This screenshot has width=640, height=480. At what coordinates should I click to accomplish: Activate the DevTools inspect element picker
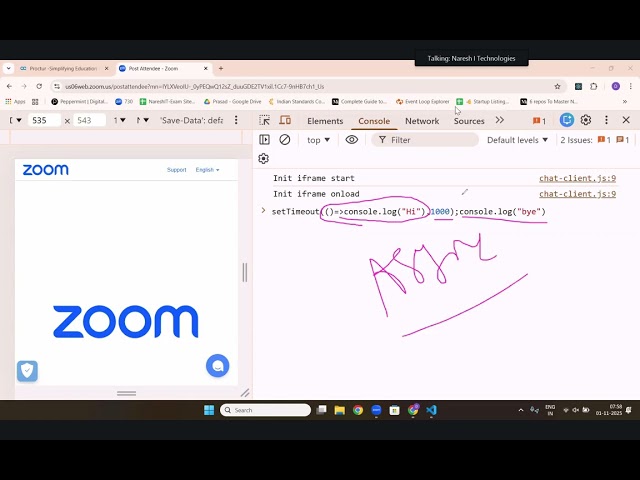pyautogui.click(x=264, y=120)
